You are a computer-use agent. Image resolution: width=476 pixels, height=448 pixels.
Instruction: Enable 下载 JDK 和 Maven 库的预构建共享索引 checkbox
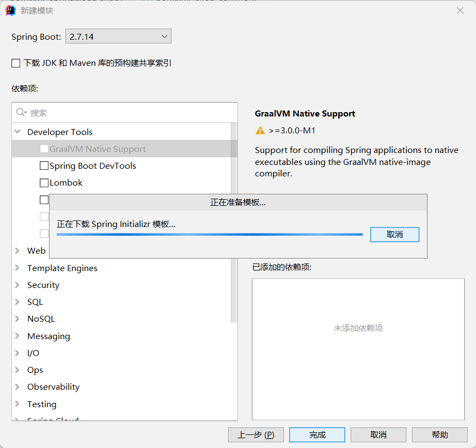[16, 63]
